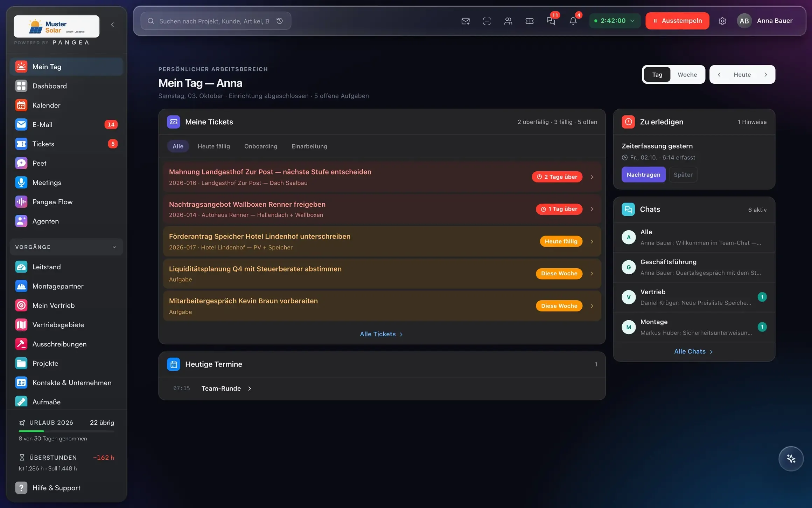The height and width of the screenshot is (508, 812).
Task: Switch view to Woche
Action: 687,75
